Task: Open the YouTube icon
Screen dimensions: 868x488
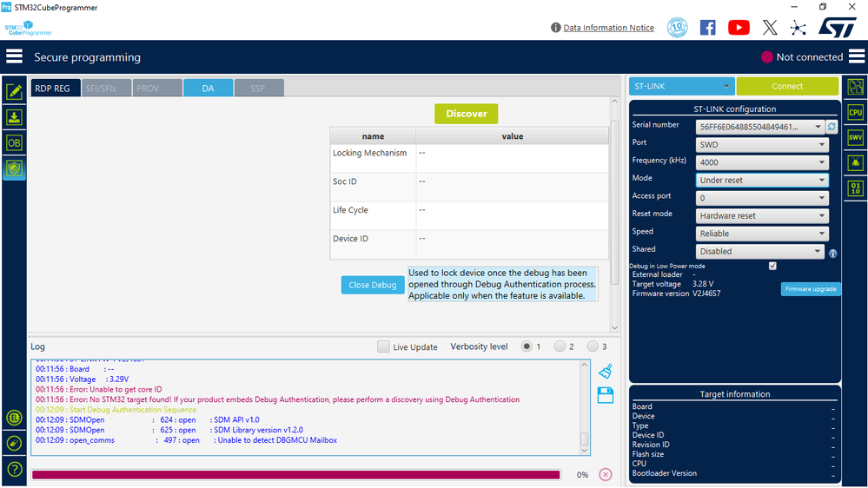Action: coord(739,27)
